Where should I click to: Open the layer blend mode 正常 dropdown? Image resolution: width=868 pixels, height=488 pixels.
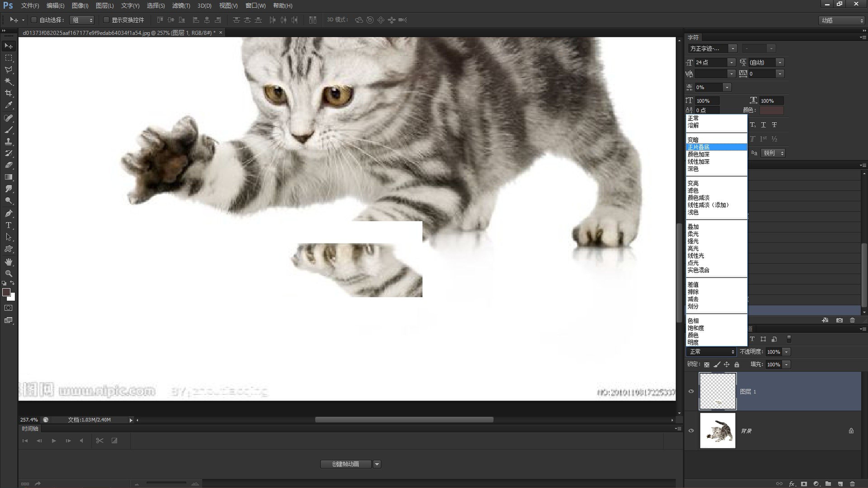[x=711, y=352]
